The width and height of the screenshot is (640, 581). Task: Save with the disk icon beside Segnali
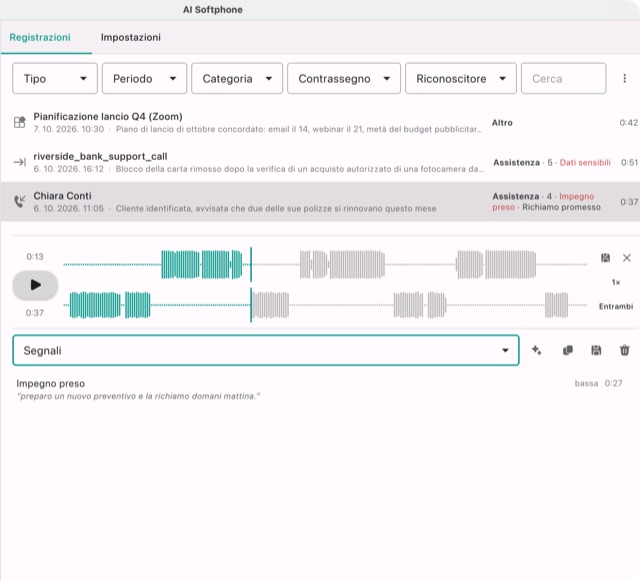coord(596,350)
